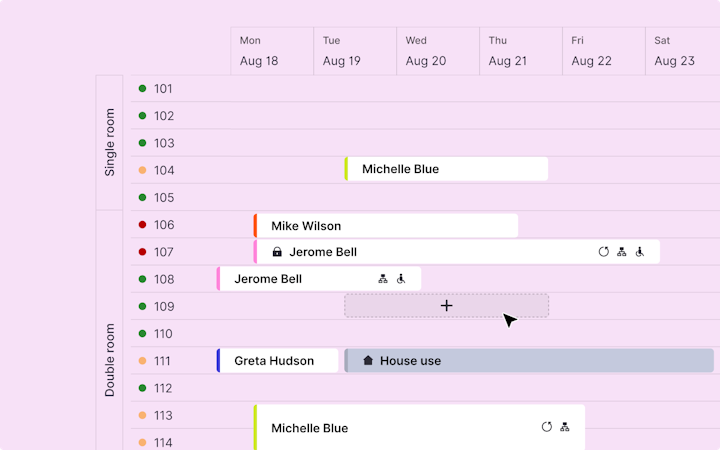Click the group icon on room 108 booking

tap(383, 279)
